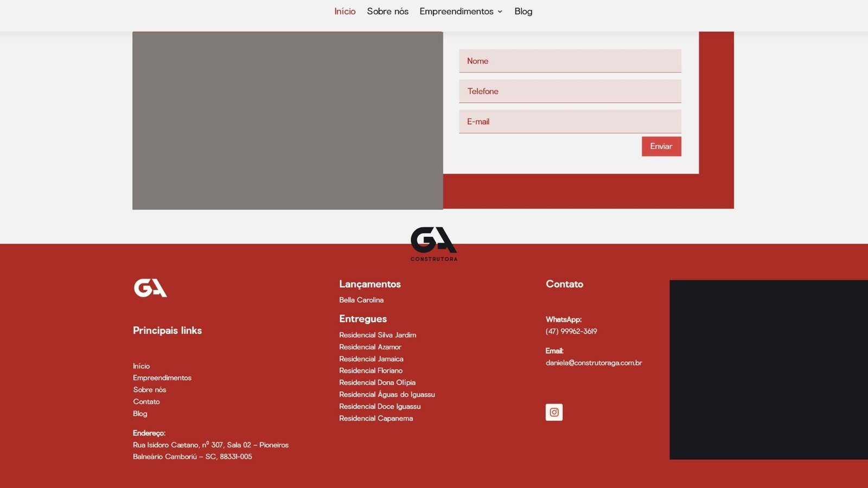Screen dimensions: 868x488
Task: Open Residencial Doce Iguassu link
Action: click(380, 407)
